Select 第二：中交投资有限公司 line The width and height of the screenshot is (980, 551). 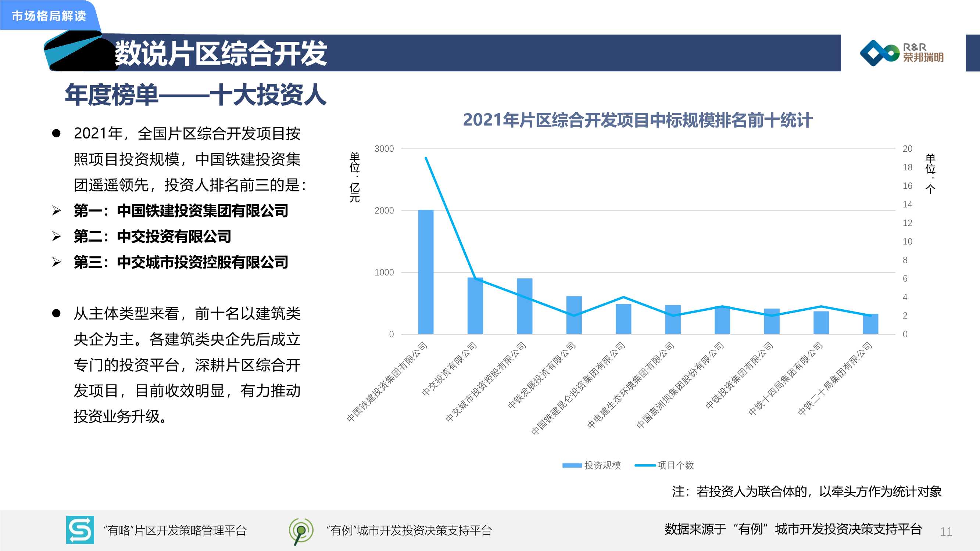pos(152,237)
